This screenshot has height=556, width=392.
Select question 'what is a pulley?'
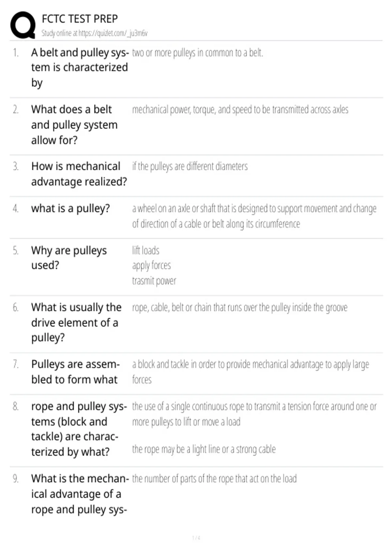tap(71, 208)
